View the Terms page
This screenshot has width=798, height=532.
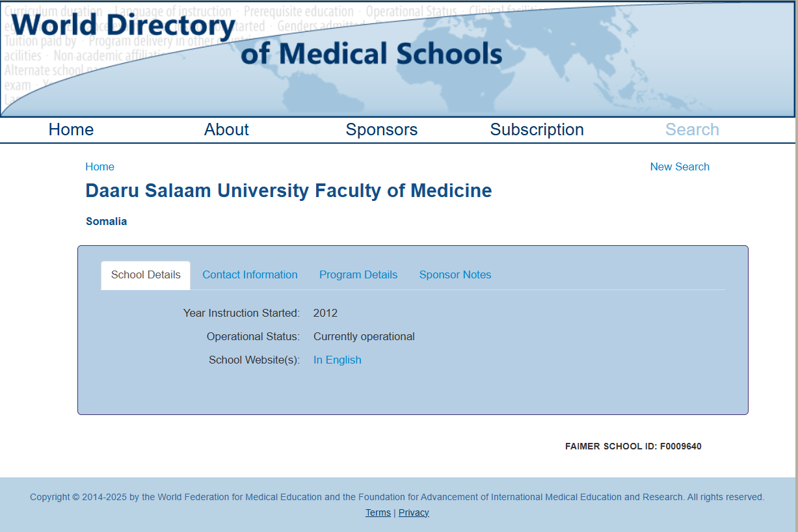(x=378, y=512)
